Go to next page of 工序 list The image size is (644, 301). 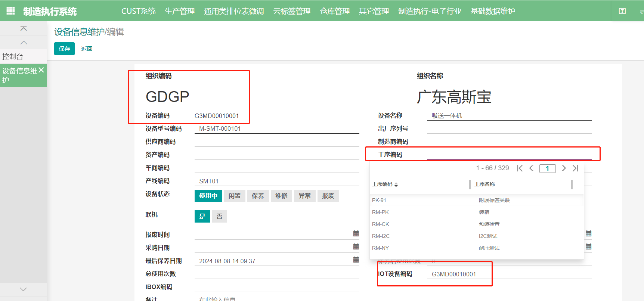564,168
